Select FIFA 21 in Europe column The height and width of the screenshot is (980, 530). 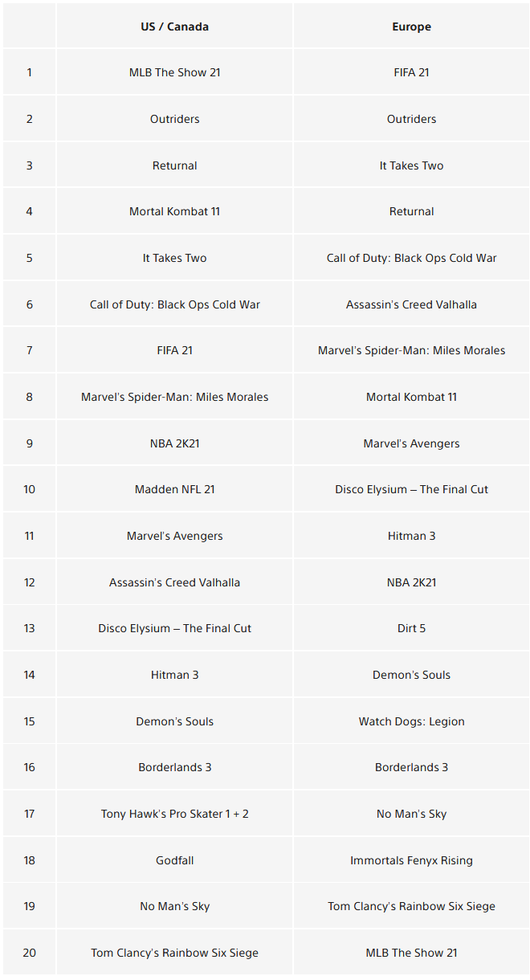(x=411, y=72)
